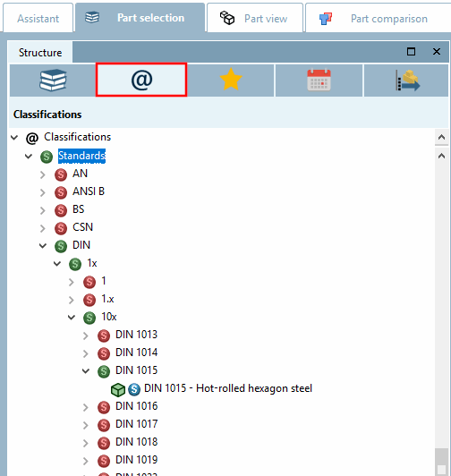Click the green 3D cube part icon
Viewport: 451px width, 476px height.
[x=118, y=390]
